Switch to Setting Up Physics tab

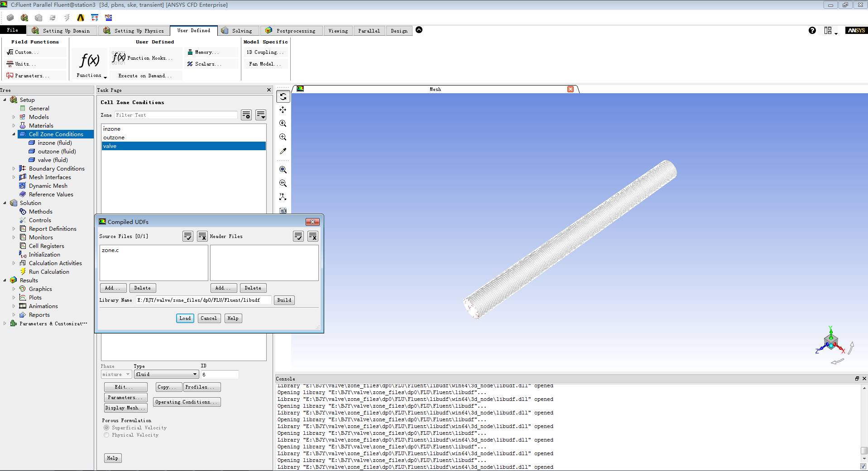(x=134, y=31)
